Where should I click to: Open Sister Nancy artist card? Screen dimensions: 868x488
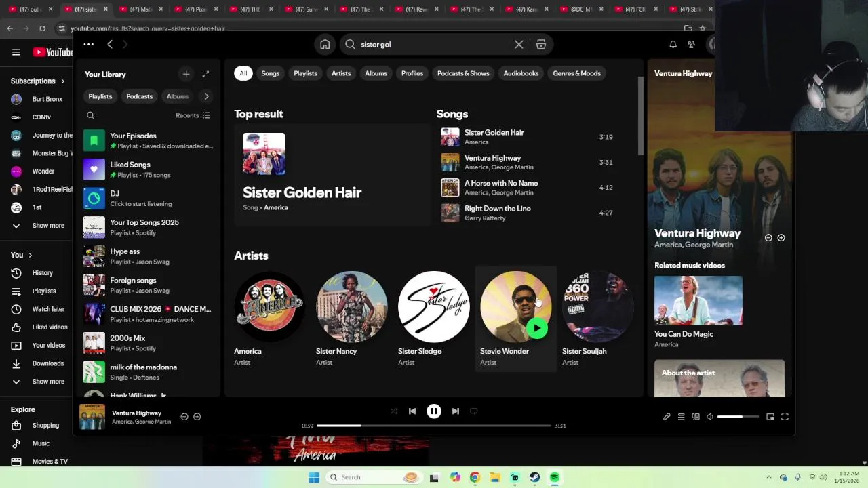[352, 319]
